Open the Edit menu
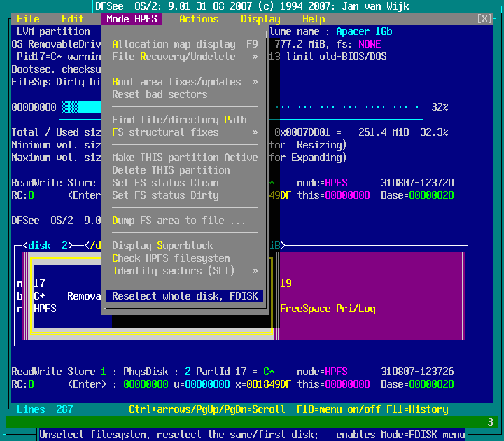The image size is (504, 441). pos(73,19)
